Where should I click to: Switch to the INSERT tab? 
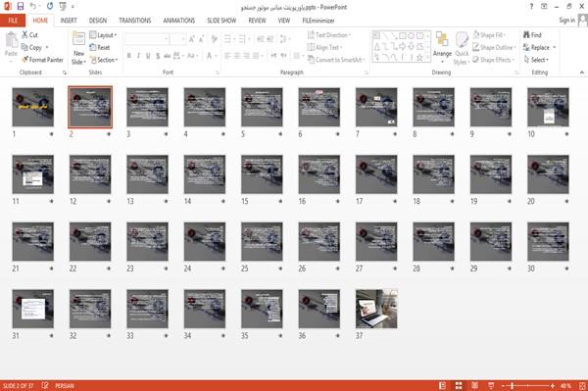click(x=69, y=21)
